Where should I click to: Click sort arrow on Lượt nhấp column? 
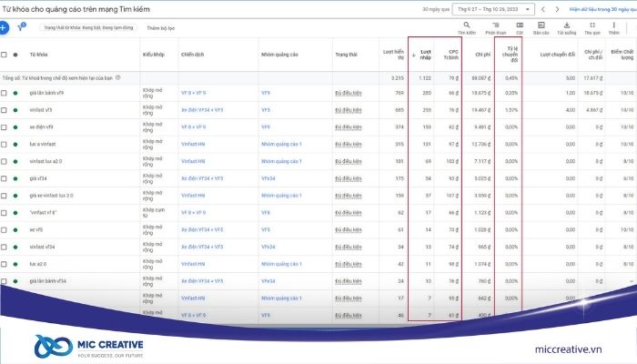pyautogui.click(x=413, y=56)
